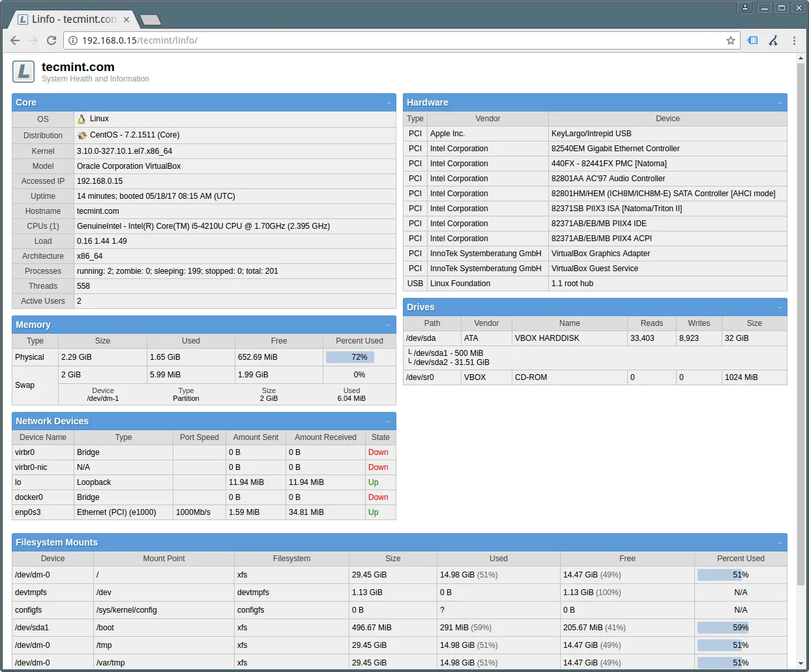Collapse the Memory panel

389,325
